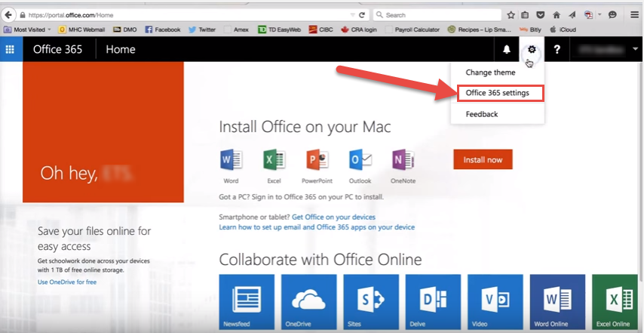Viewport: 644px width, 333px height.
Task: Select Feedback from the settings menu
Action: (x=482, y=114)
